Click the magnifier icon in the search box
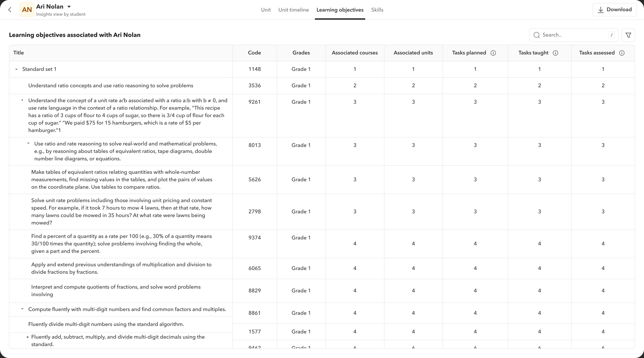This screenshot has height=358, width=644. (536, 35)
